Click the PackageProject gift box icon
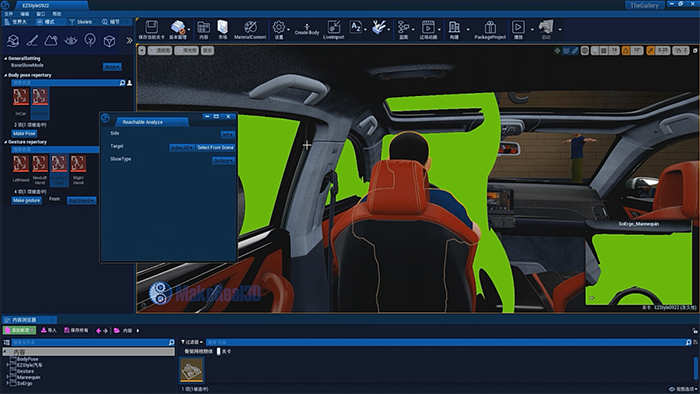 click(x=490, y=27)
